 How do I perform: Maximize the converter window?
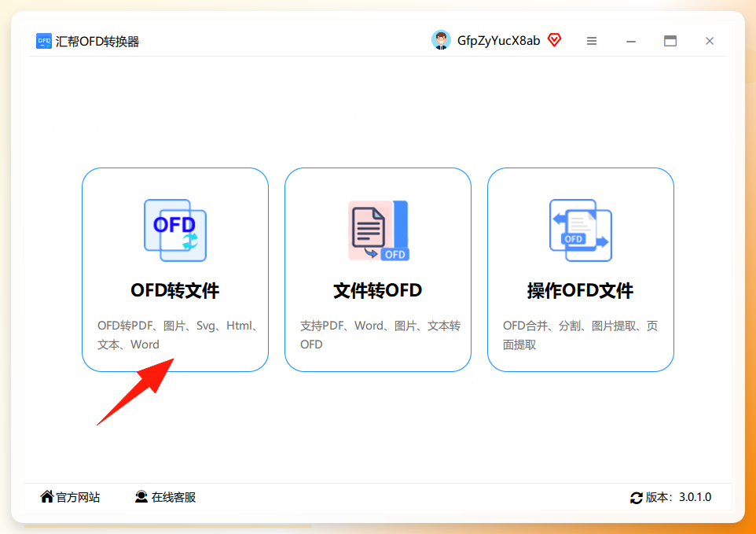coord(670,41)
